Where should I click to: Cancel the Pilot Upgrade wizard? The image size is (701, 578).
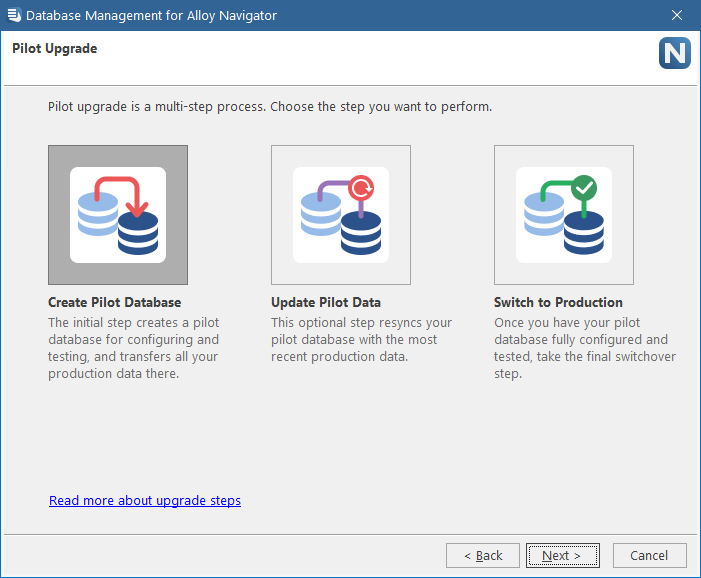pos(649,555)
